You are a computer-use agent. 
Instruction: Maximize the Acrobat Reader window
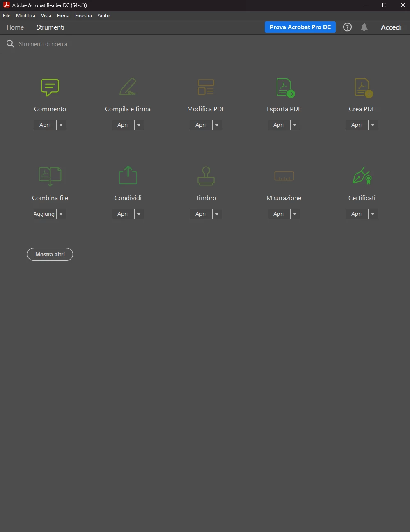coord(384,5)
